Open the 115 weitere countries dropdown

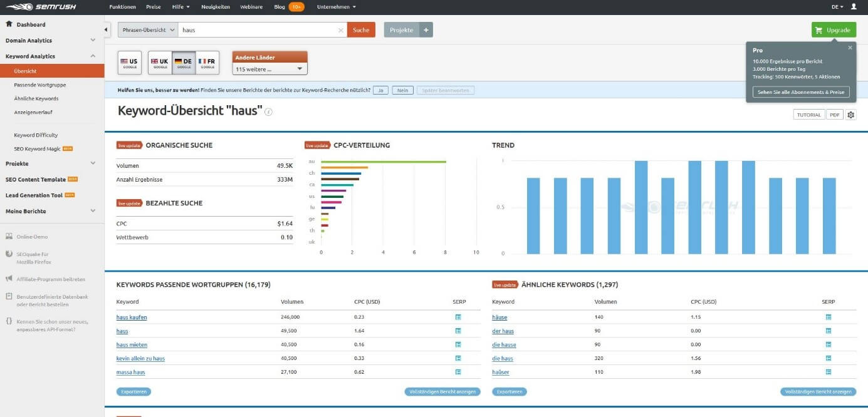point(269,69)
